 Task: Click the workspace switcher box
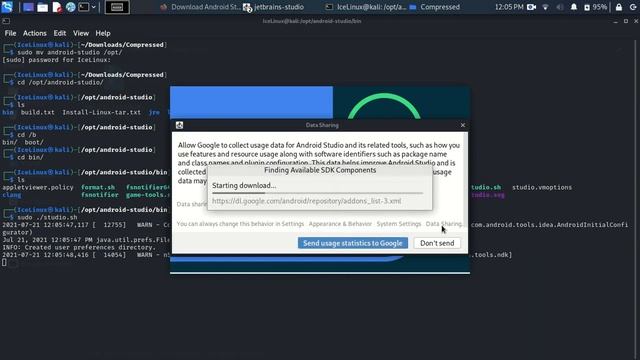(x=117, y=7)
